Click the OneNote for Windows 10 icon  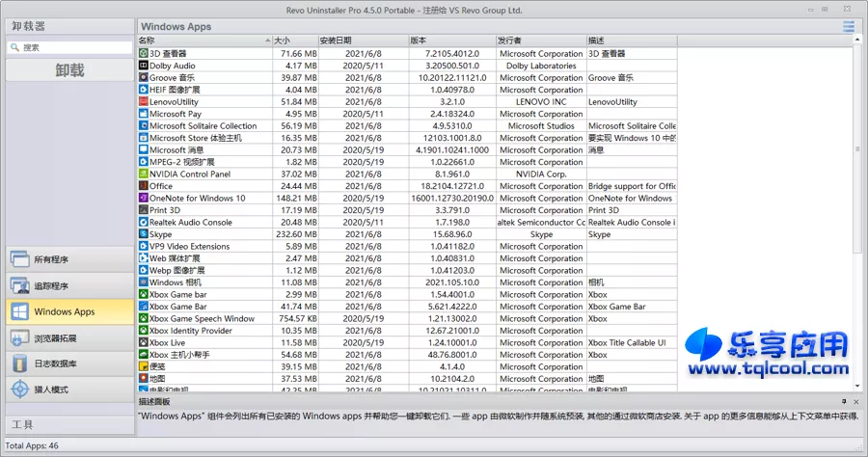click(144, 198)
